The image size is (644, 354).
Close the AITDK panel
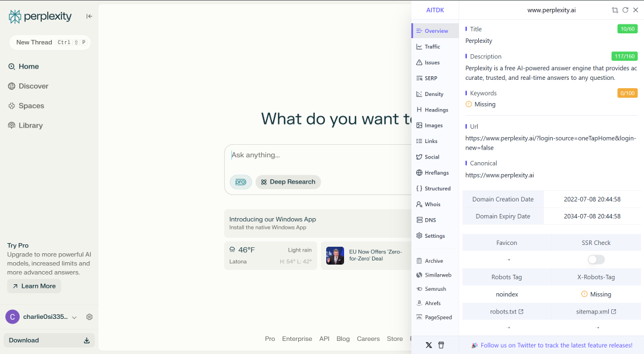click(636, 10)
